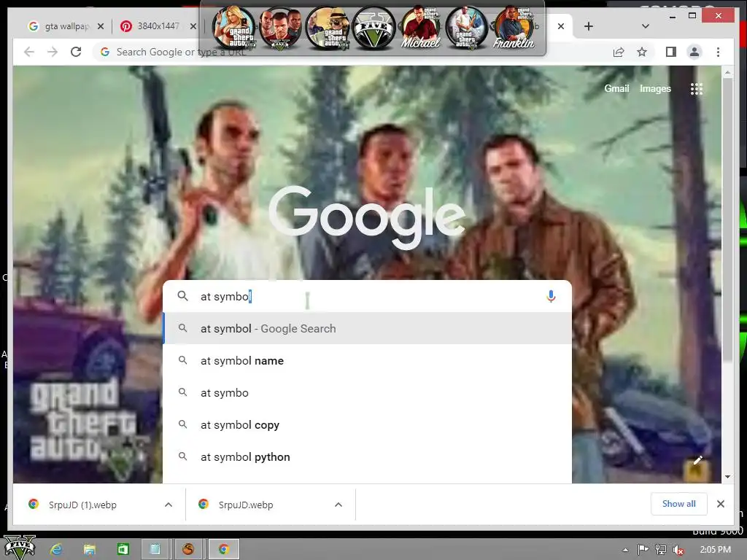Select the 'at symbol copy' suggestion

click(368, 425)
